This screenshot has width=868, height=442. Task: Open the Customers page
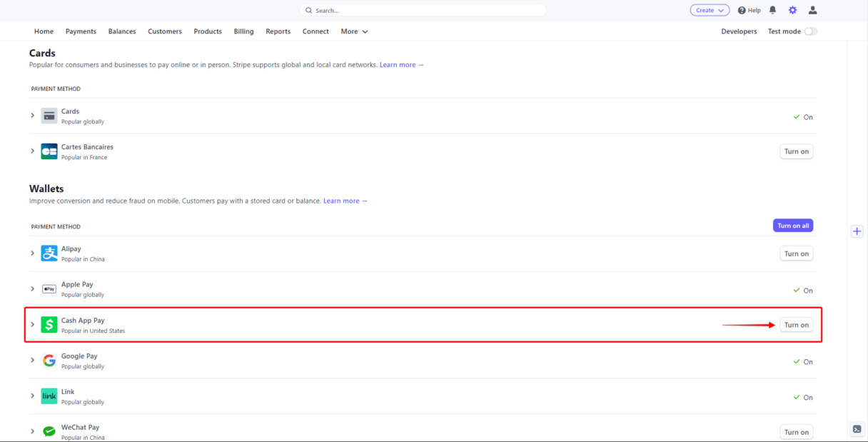(x=165, y=31)
